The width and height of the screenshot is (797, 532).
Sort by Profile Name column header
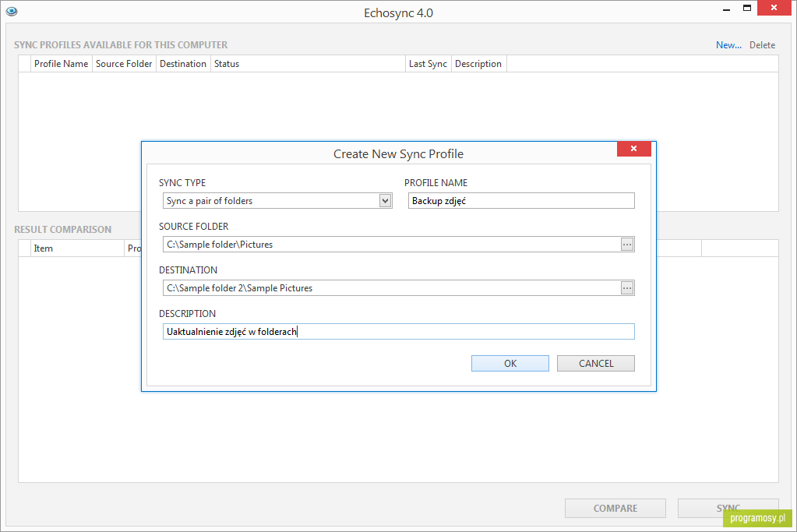(61, 64)
